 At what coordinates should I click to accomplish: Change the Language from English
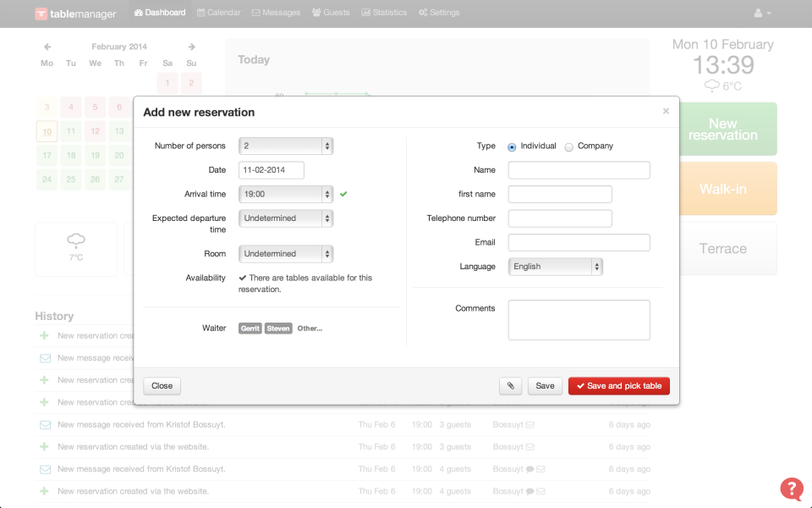pyautogui.click(x=555, y=266)
